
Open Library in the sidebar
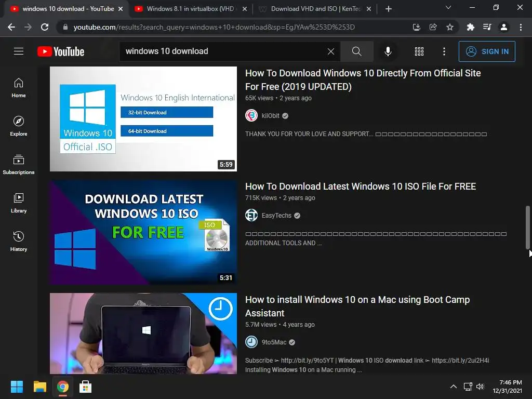[x=19, y=203]
